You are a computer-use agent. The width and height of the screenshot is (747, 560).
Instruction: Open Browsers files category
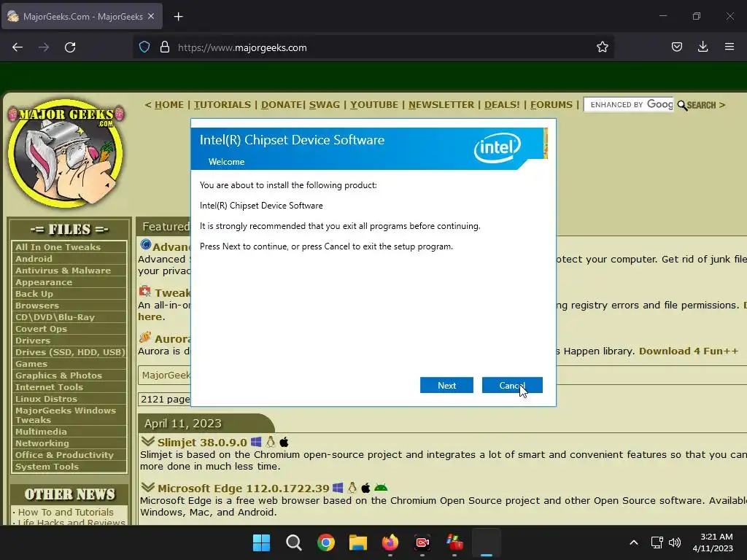point(37,306)
